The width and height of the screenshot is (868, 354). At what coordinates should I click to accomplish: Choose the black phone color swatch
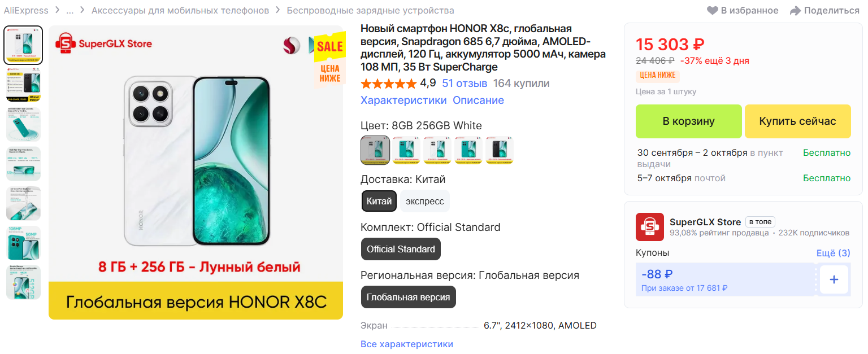click(500, 150)
